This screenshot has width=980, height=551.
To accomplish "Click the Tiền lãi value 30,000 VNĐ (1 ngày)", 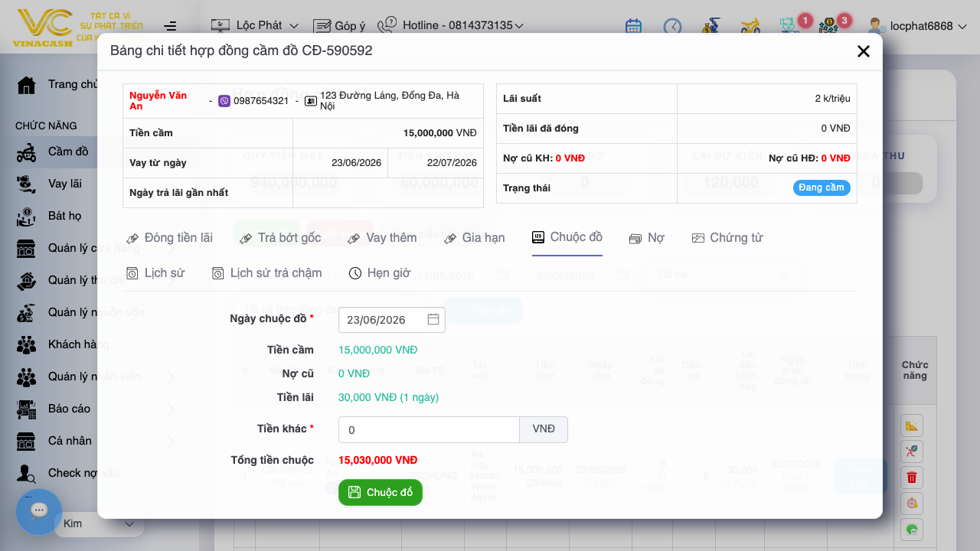I will tap(389, 397).
